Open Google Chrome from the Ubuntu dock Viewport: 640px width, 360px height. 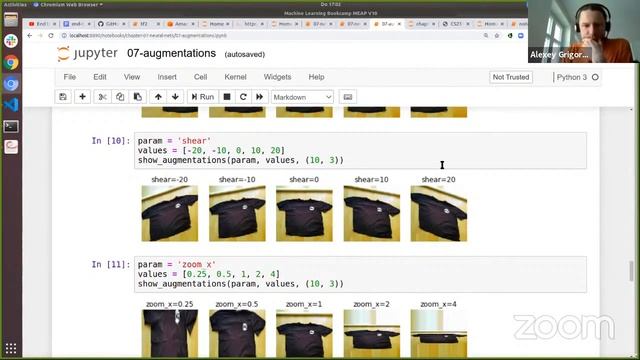[11, 62]
